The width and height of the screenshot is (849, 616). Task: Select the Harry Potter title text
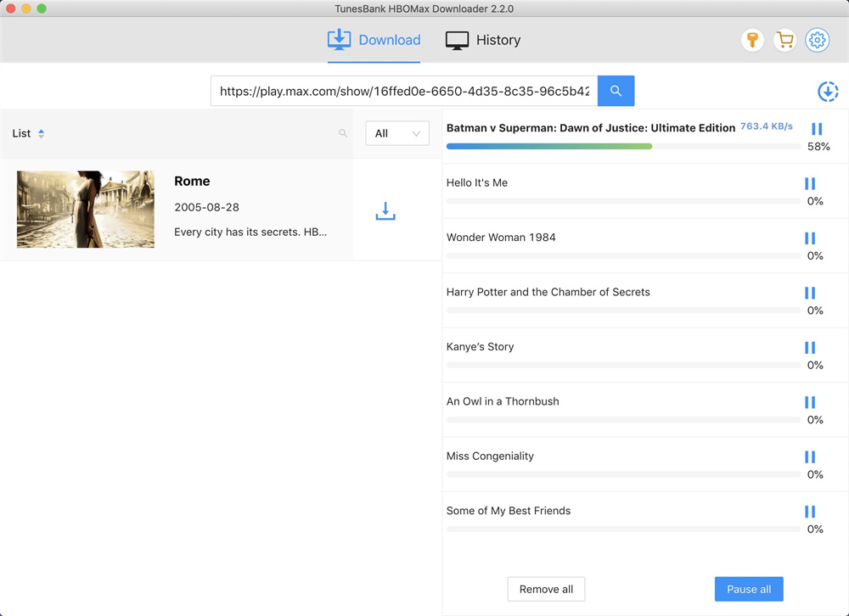(x=548, y=292)
